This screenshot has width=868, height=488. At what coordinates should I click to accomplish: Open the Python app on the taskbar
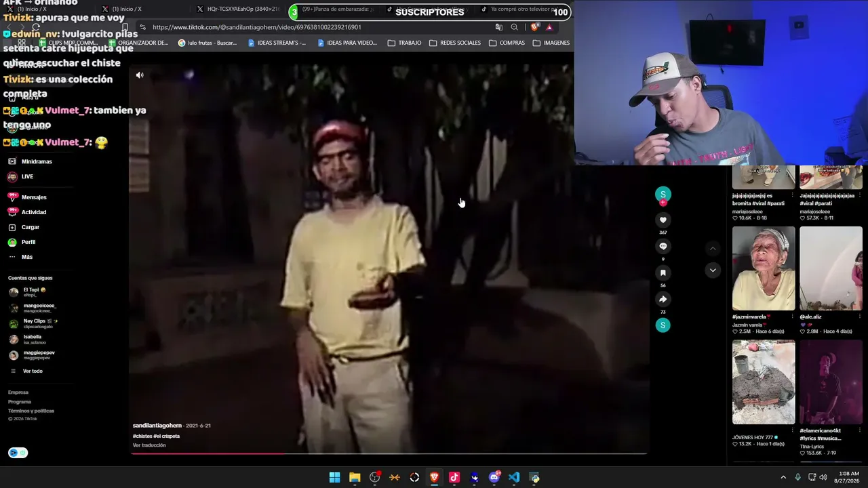(534, 477)
